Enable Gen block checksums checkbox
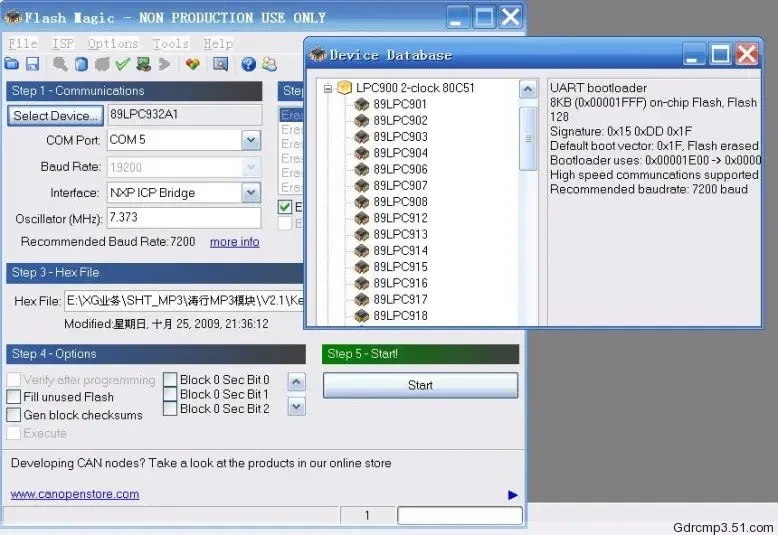778x535 pixels. 13,415
